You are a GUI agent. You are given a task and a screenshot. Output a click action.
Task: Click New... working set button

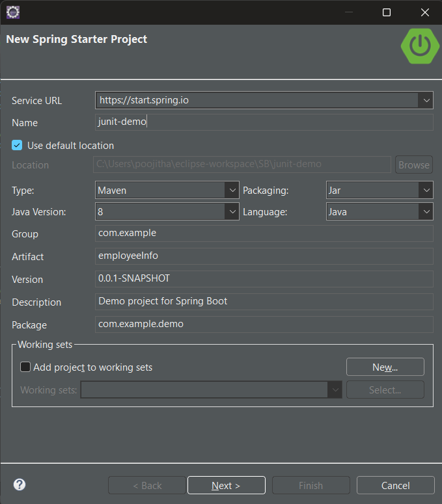click(385, 367)
